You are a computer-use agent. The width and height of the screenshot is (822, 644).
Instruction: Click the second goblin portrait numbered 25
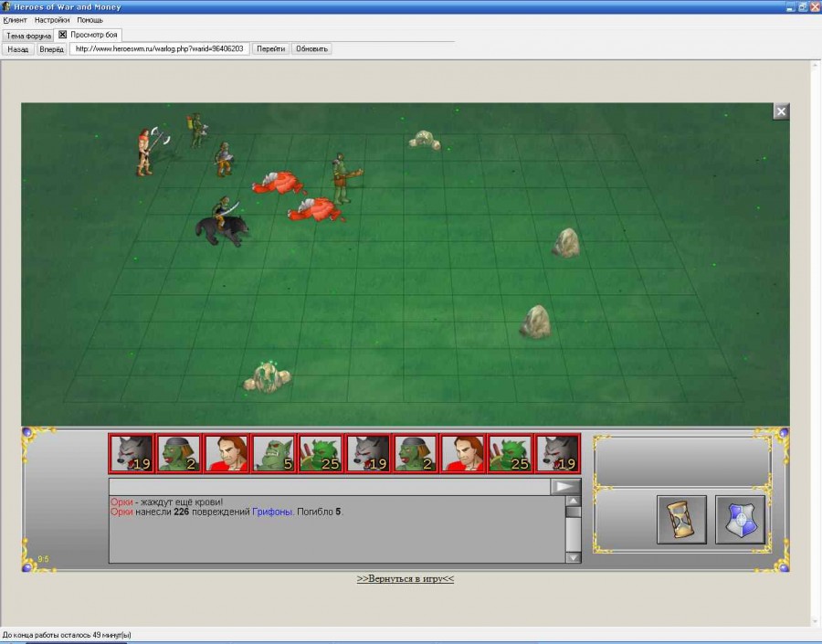[510, 453]
